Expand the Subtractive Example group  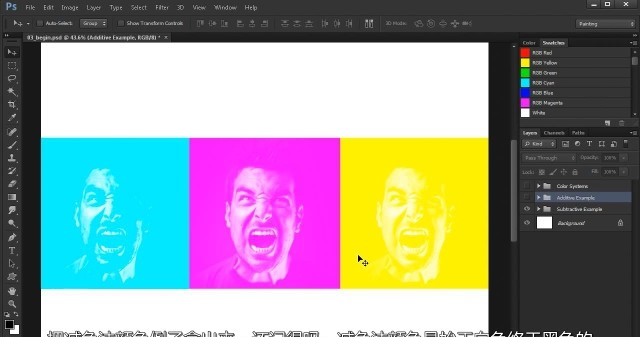[x=538, y=209]
